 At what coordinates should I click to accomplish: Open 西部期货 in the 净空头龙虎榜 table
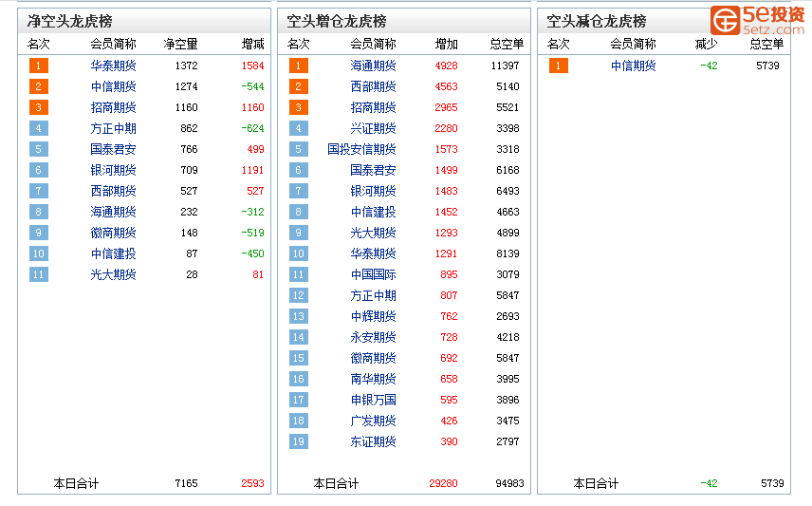click(113, 191)
